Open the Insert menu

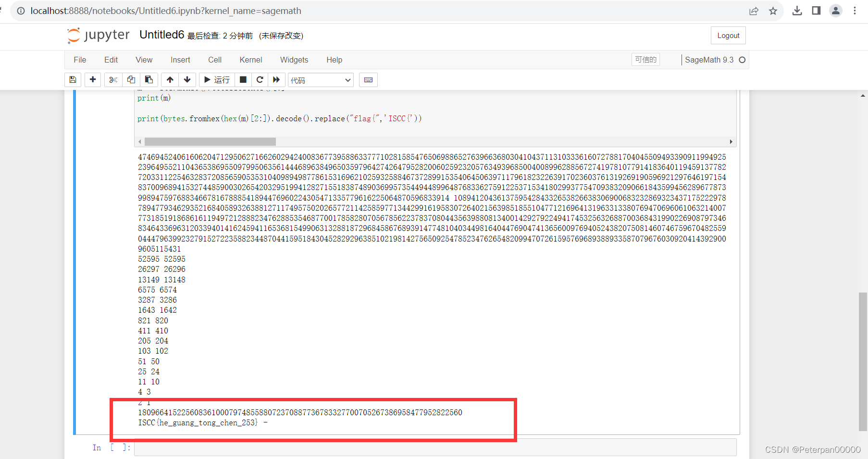(x=180, y=60)
